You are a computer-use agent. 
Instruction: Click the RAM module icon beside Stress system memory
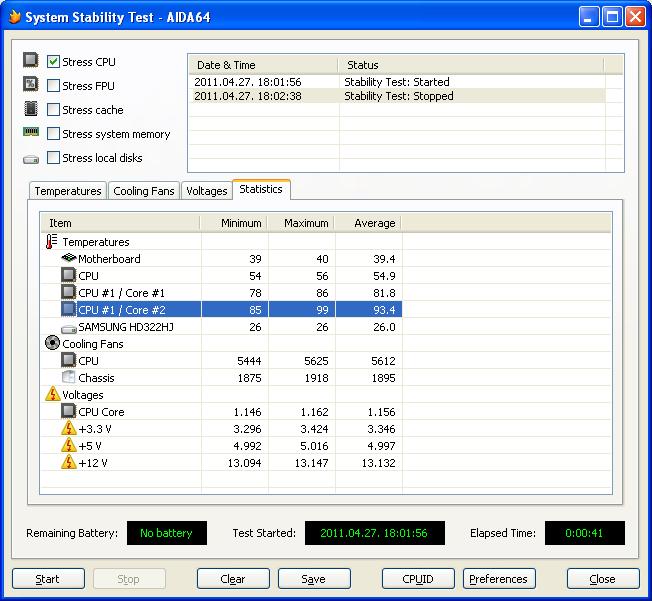31,132
